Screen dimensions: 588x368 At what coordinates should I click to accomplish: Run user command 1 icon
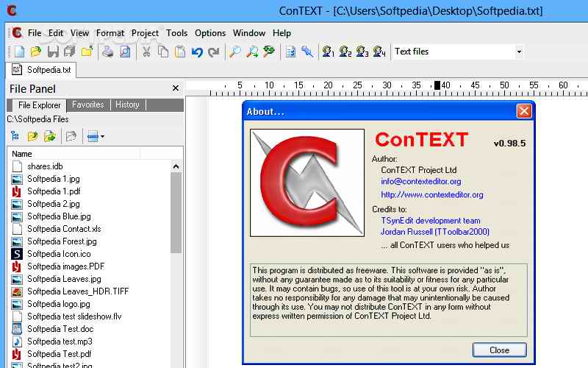(328, 52)
